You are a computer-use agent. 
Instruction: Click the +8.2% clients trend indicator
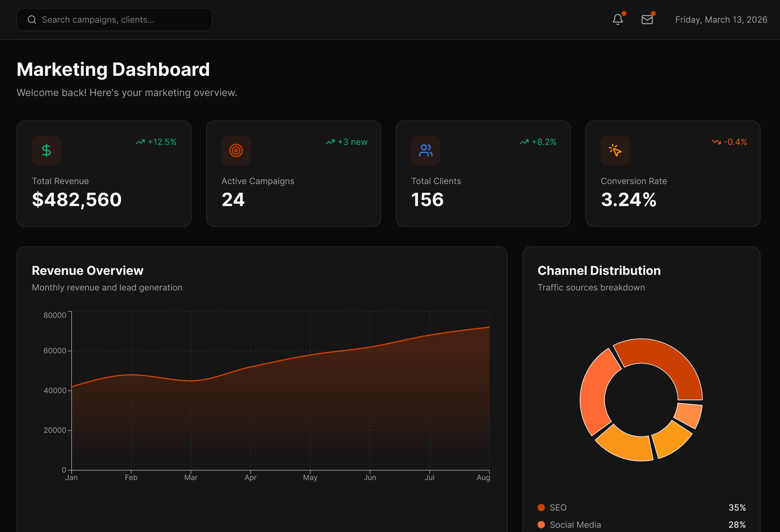[538, 142]
